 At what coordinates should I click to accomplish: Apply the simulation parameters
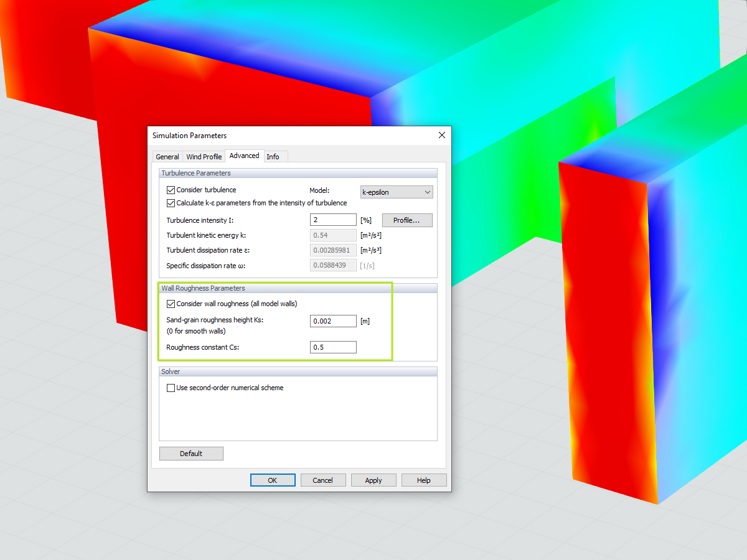(x=374, y=480)
